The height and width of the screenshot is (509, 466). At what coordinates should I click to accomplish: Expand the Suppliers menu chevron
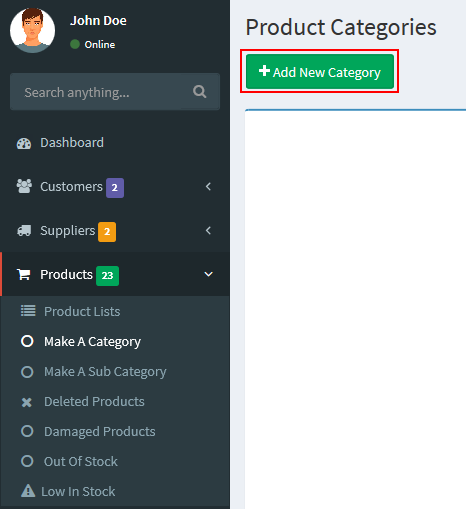click(x=208, y=231)
